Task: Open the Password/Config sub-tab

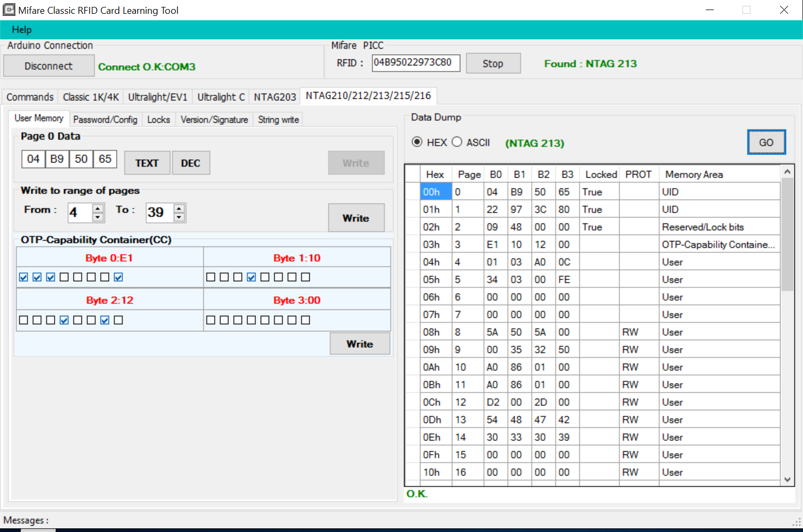Action: pos(105,119)
